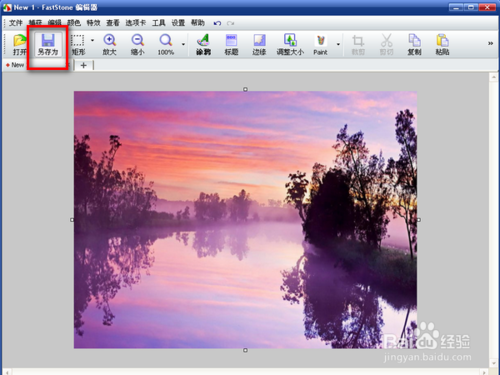Click the FastStone title bar app icon

[x=7, y=7]
